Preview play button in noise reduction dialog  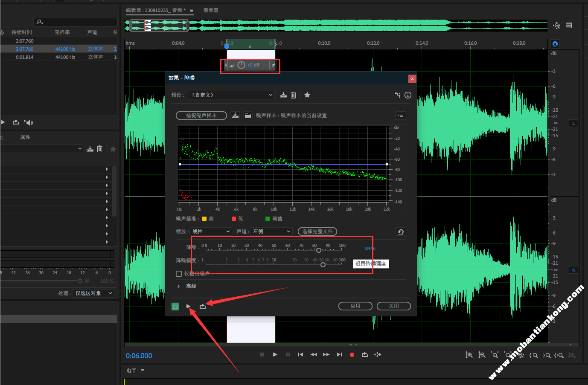coord(189,306)
